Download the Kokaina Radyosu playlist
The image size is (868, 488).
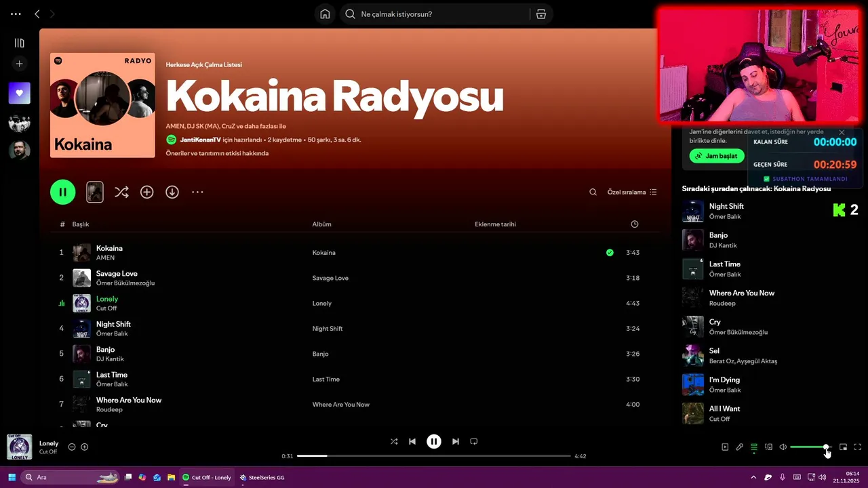coord(172,192)
